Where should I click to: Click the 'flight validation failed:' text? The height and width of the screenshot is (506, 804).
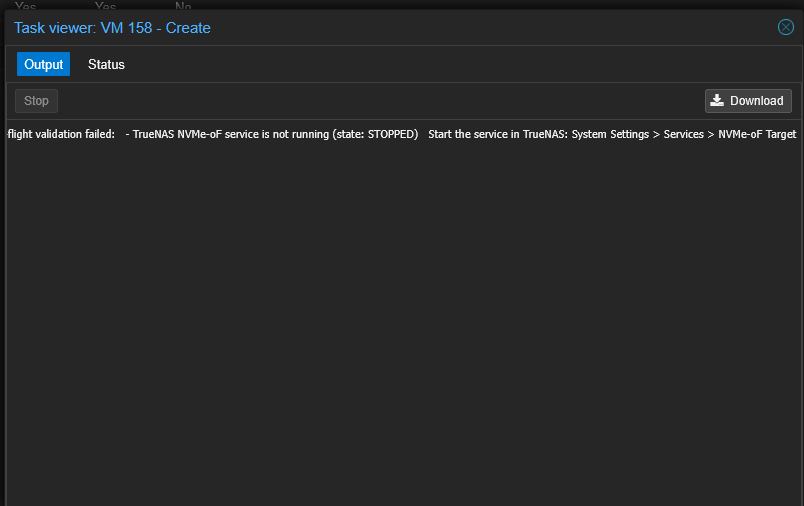point(61,134)
